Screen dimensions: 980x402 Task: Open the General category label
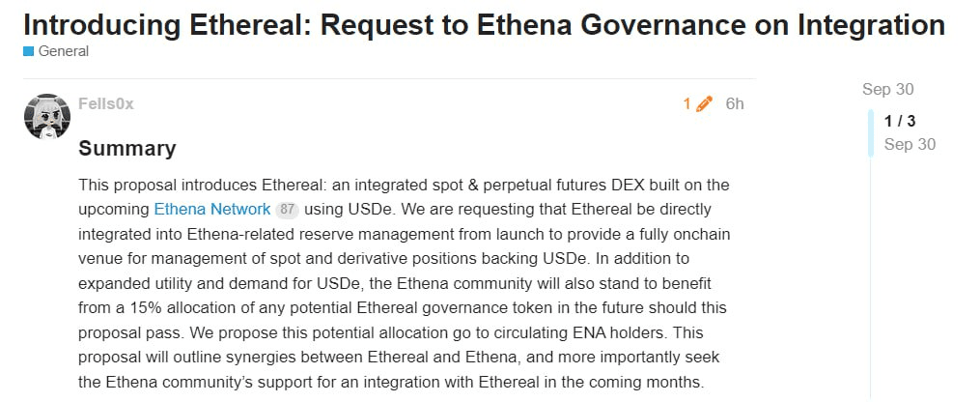click(63, 51)
